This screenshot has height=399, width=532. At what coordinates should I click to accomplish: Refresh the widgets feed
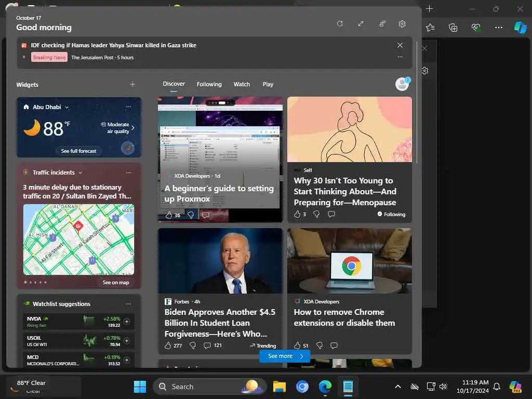coord(340,23)
